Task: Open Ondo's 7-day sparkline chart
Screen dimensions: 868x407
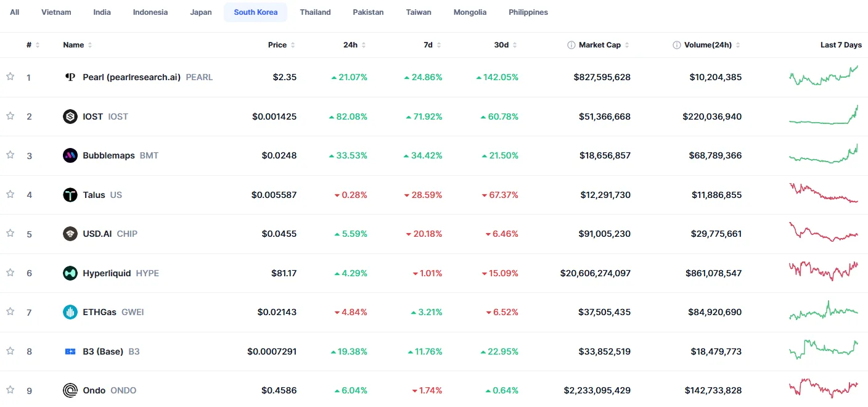Action: (824, 388)
